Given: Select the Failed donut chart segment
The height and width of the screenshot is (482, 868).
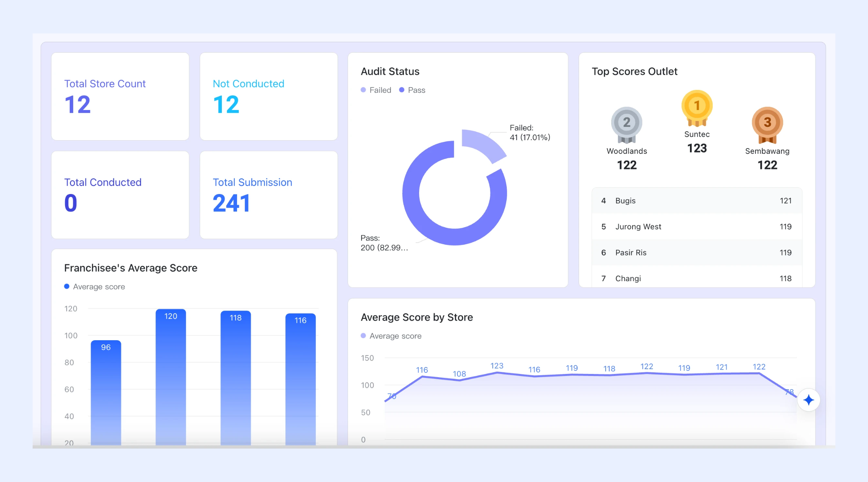Looking at the screenshot, I should [484, 145].
